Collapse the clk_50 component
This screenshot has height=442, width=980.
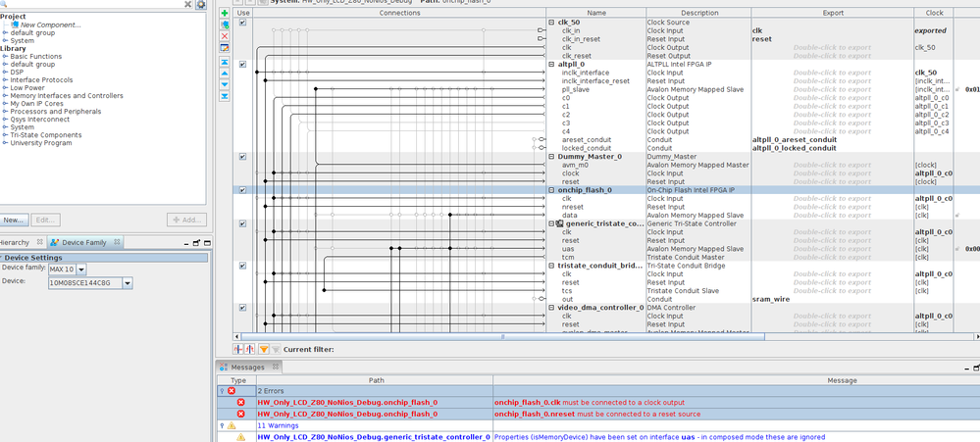tap(551, 23)
